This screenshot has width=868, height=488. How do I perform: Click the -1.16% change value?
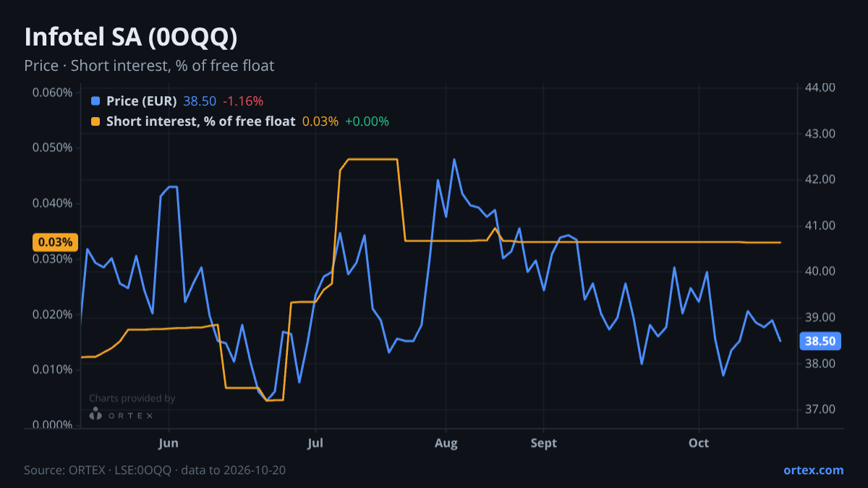[243, 101]
